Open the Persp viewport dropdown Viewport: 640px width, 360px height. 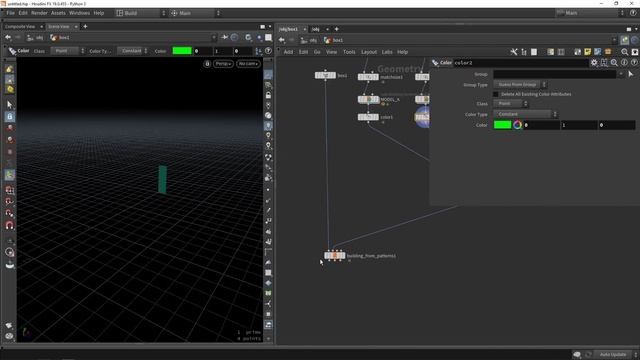click(223, 64)
